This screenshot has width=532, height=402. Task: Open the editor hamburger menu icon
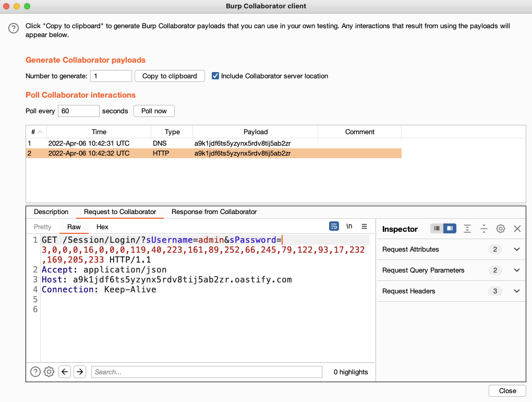click(365, 226)
